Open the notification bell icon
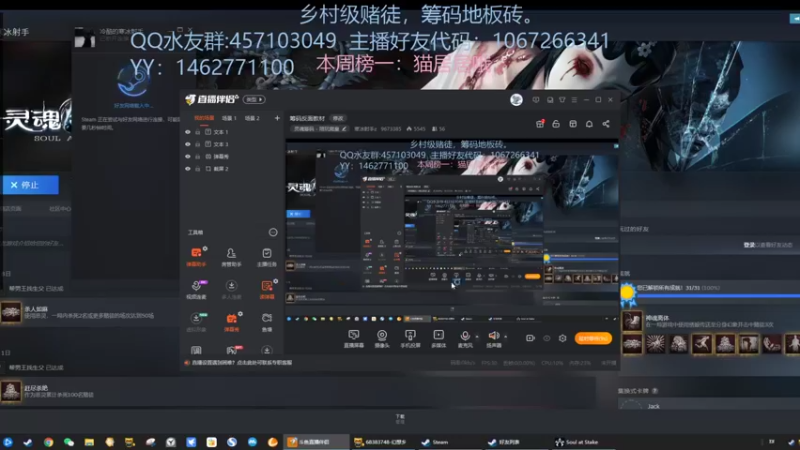Image resolution: width=800 pixels, height=450 pixels. [589, 124]
